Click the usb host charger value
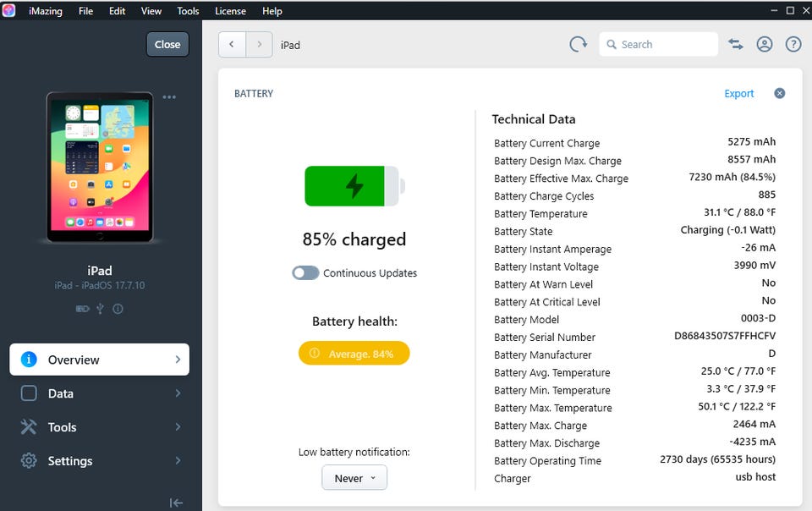This screenshot has width=812, height=511. tap(755, 477)
